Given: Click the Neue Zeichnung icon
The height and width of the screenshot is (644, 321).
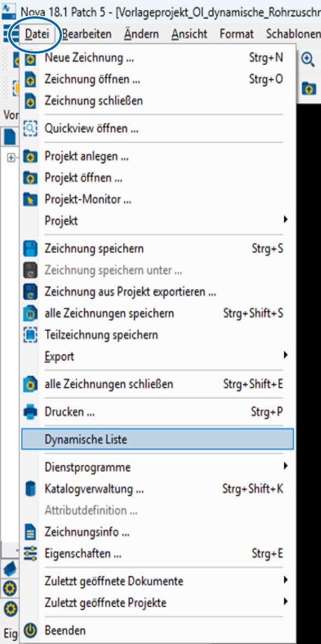Looking at the screenshot, I should click(31, 58).
